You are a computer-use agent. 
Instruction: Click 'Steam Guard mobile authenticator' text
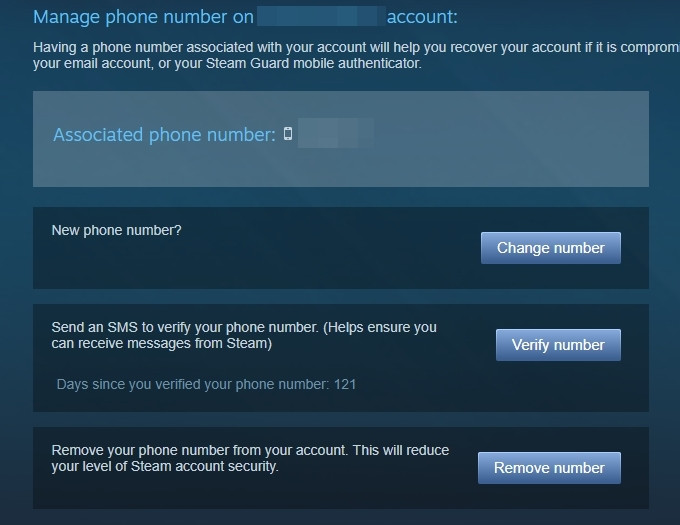point(312,64)
